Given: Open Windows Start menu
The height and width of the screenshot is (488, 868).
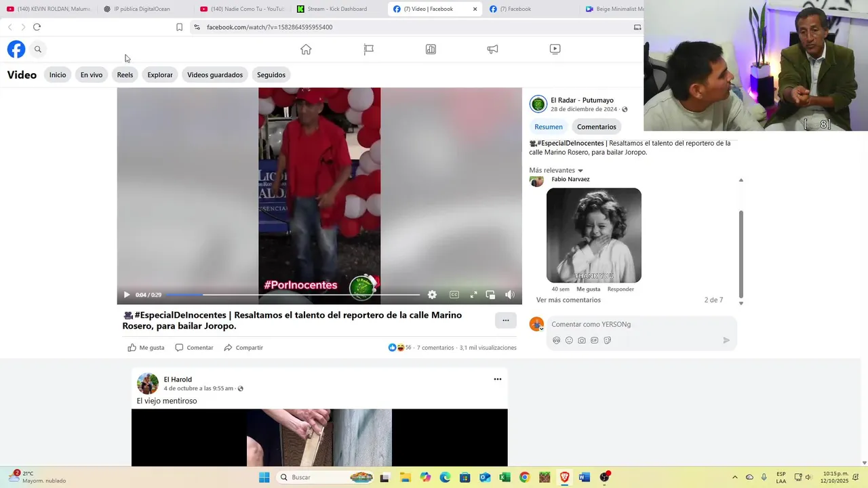Looking at the screenshot, I should [264, 477].
